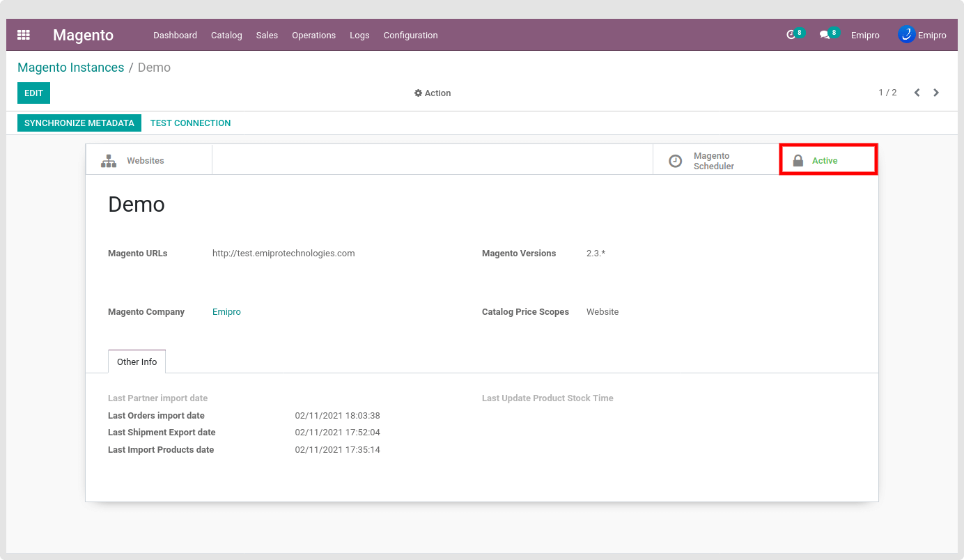Viewport: 964px width, 560px height.
Task: Click the Demo breadcrumb text
Action: click(154, 68)
